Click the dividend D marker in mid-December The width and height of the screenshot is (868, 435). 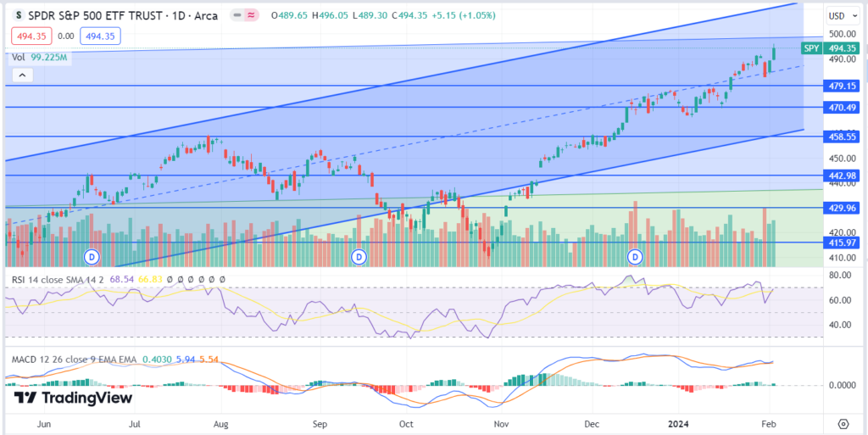point(636,257)
